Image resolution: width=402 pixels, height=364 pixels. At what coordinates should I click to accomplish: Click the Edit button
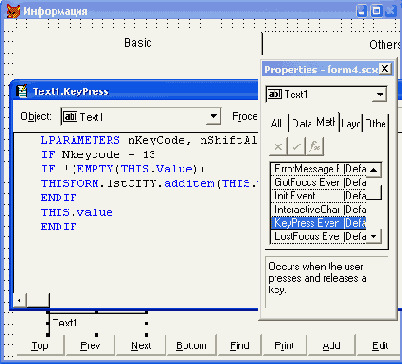tap(380, 346)
